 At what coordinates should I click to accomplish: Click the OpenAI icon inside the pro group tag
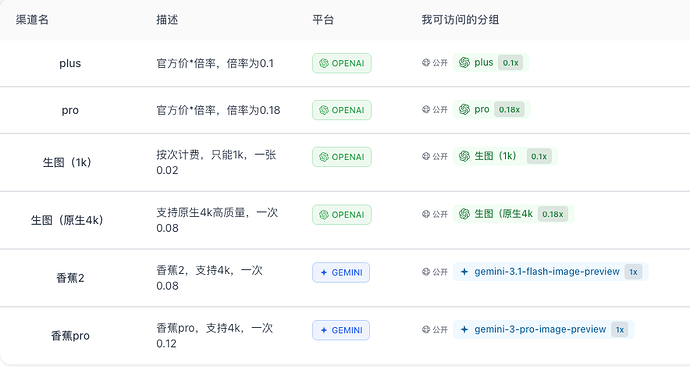pyautogui.click(x=464, y=109)
